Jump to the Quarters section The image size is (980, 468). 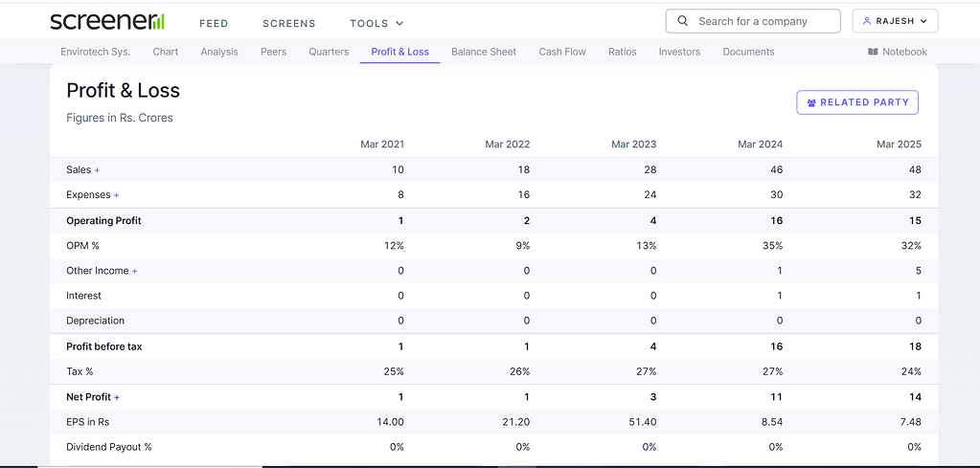point(329,52)
